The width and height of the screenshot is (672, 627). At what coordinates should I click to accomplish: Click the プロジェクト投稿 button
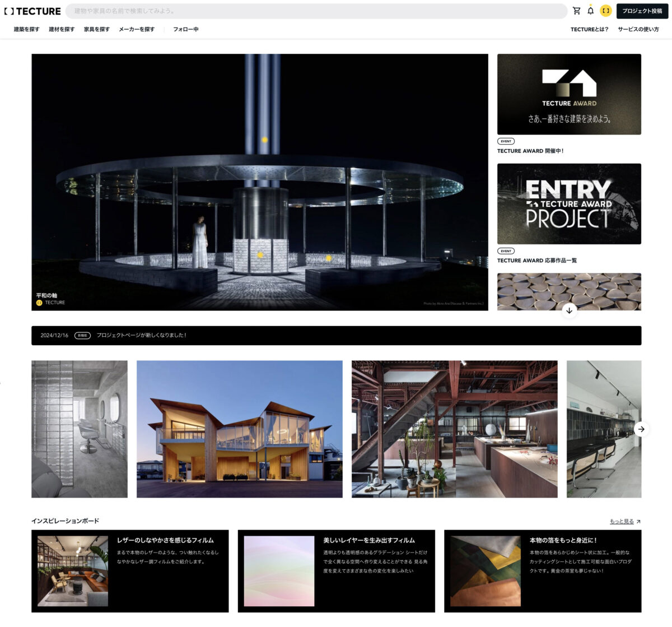tap(642, 11)
